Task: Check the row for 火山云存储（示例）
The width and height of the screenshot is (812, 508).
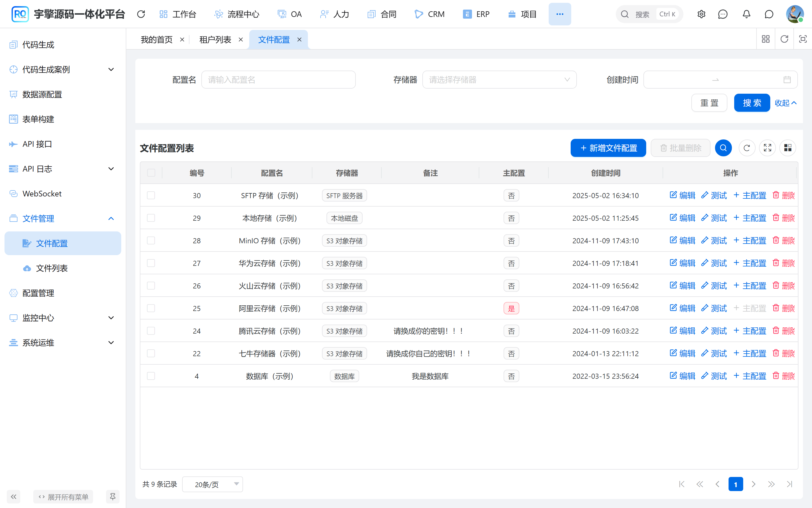Action: point(151,286)
